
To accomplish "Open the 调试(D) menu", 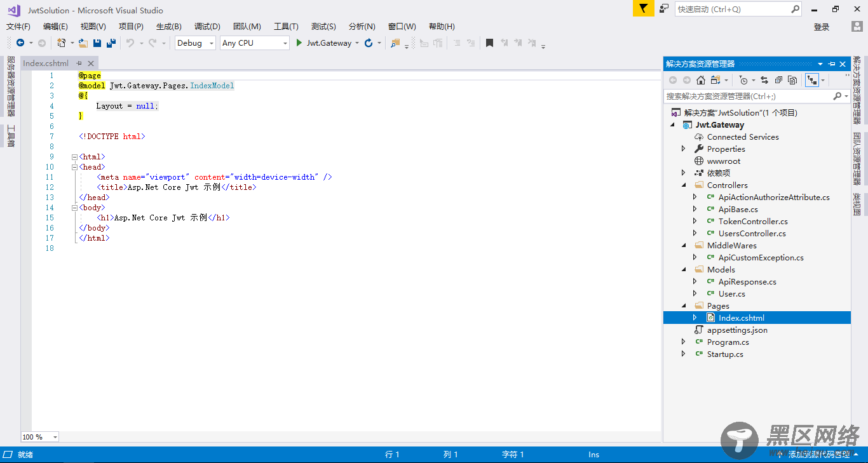I will pos(207,26).
